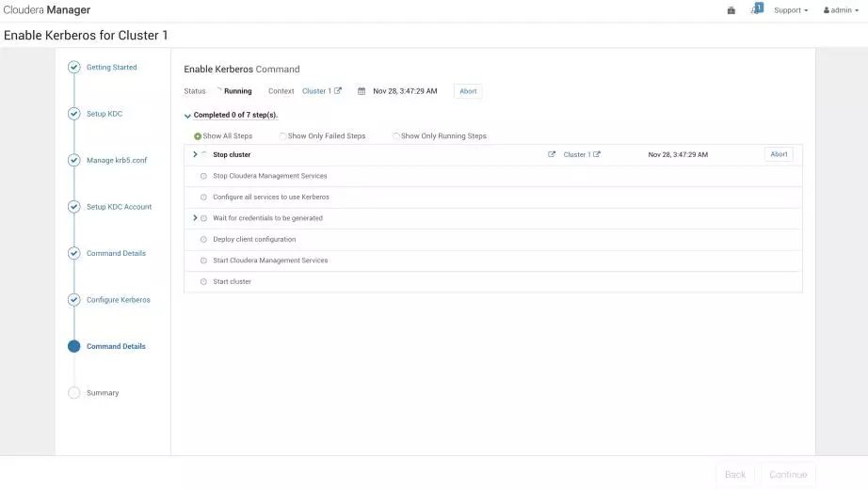The height and width of the screenshot is (490, 868).
Task: Click spinner icon next to Stop cluster
Action: [x=203, y=154]
